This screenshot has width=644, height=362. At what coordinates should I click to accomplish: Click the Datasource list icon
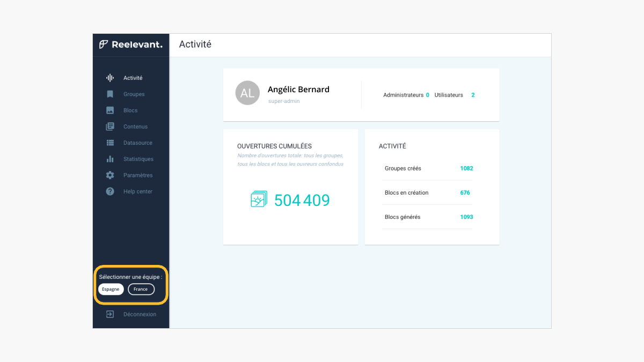pyautogui.click(x=110, y=143)
